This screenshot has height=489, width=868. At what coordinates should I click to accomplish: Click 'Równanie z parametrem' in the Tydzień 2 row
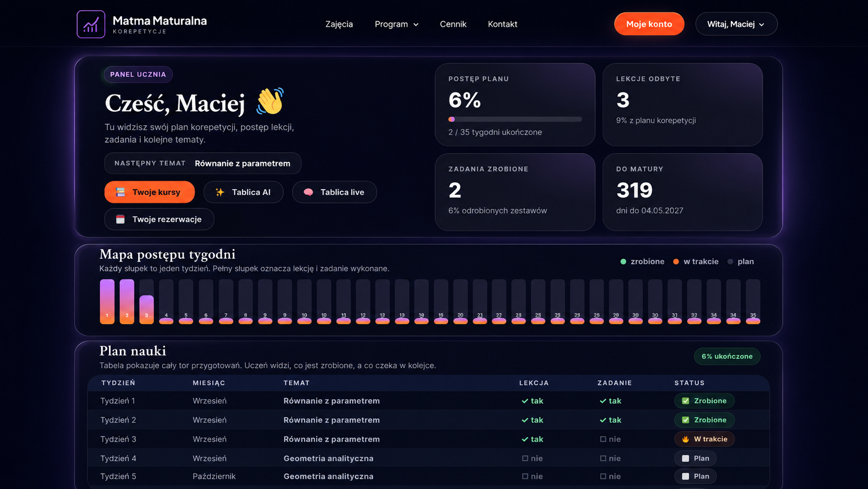point(332,420)
